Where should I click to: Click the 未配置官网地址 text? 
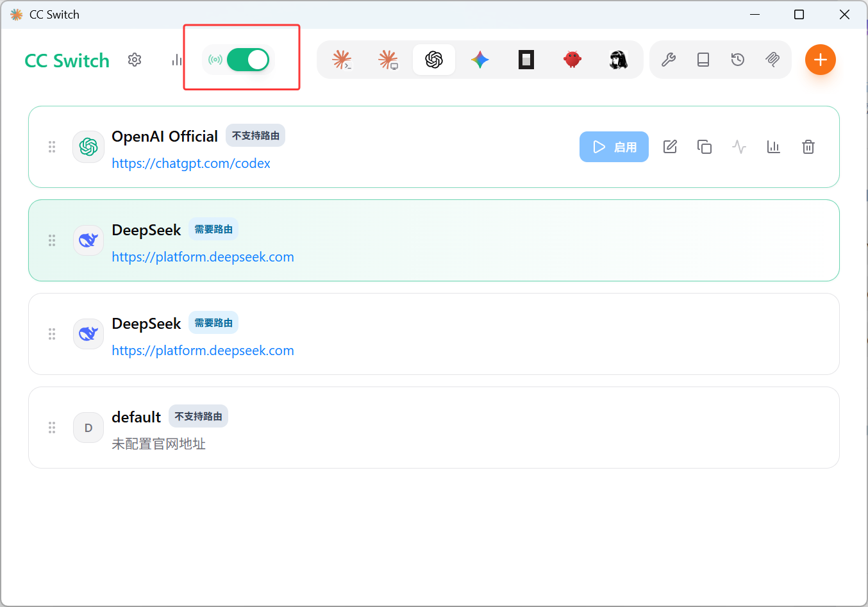158,444
